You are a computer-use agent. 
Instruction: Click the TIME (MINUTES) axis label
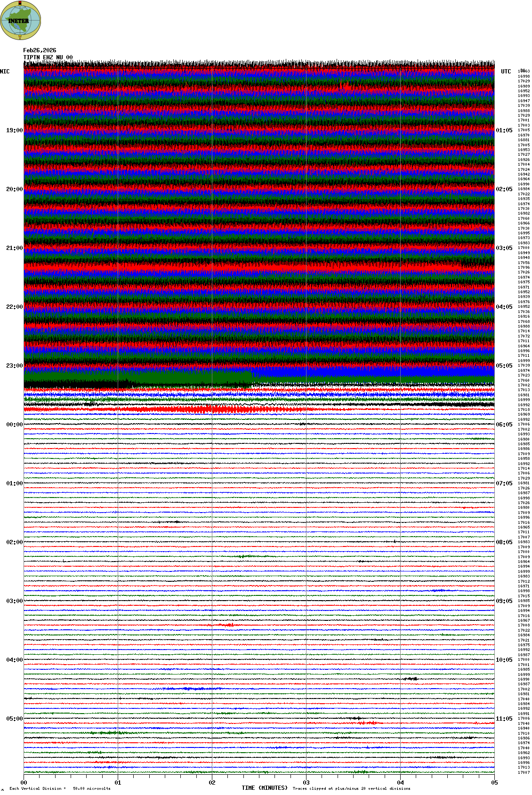pyautogui.click(x=265, y=788)
